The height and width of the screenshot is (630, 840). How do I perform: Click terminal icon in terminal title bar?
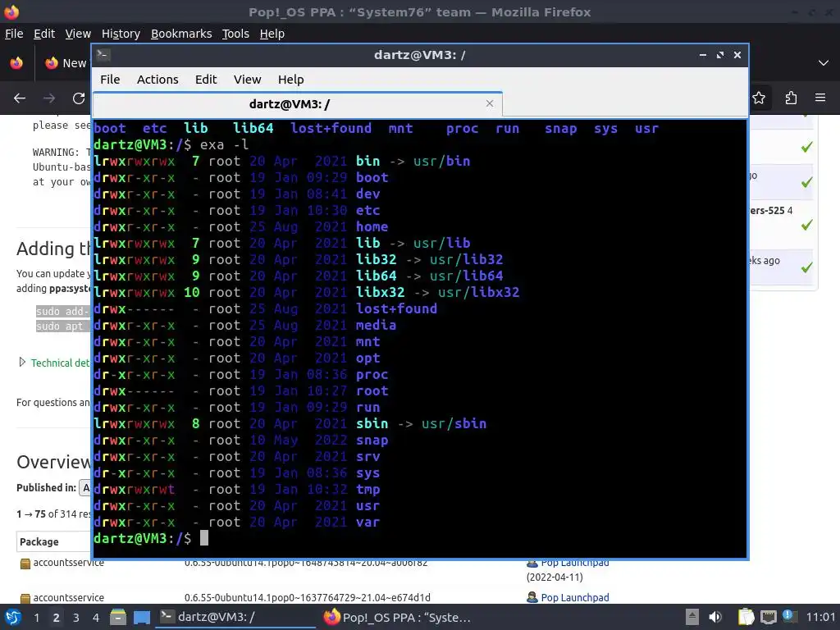[x=103, y=55]
